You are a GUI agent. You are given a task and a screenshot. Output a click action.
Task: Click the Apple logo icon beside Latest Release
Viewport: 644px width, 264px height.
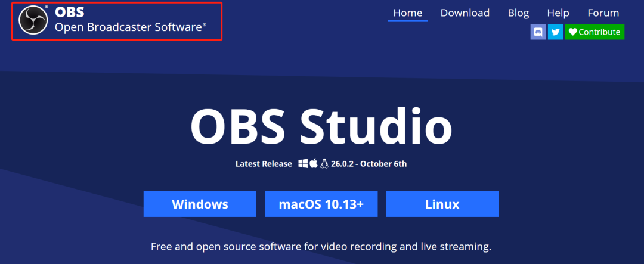pos(314,164)
